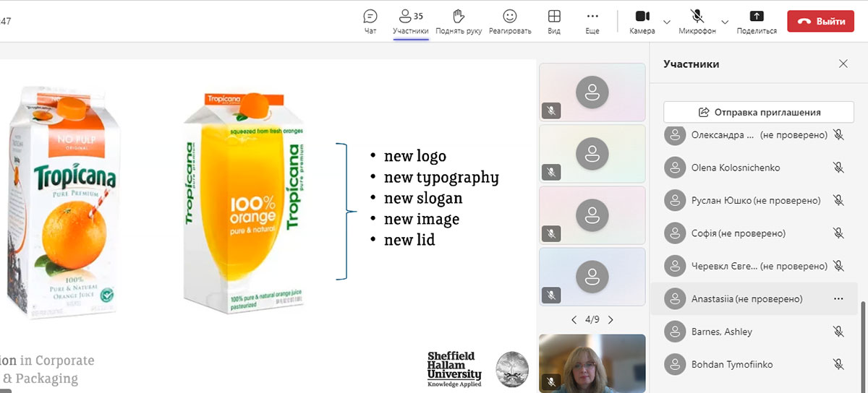868x393 pixels.
Task: Click the 'new image' bullet text
Action: pos(422,219)
